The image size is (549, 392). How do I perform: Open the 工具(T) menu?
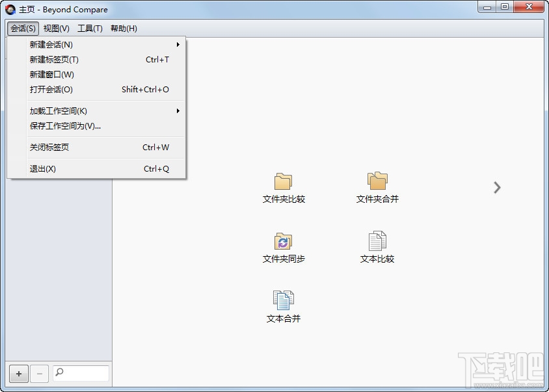[x=90, y=29]
